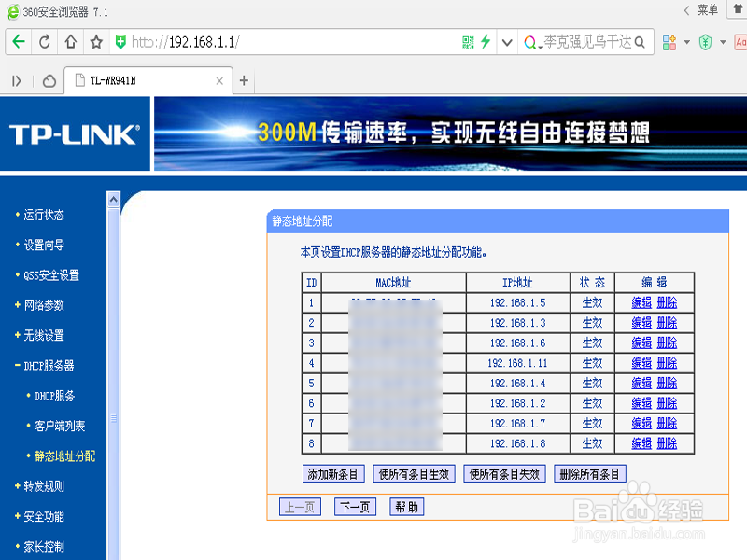747x560 pixels.
Task: Open QSS安全设置 in the sidebar
Action: pos(51,275)
